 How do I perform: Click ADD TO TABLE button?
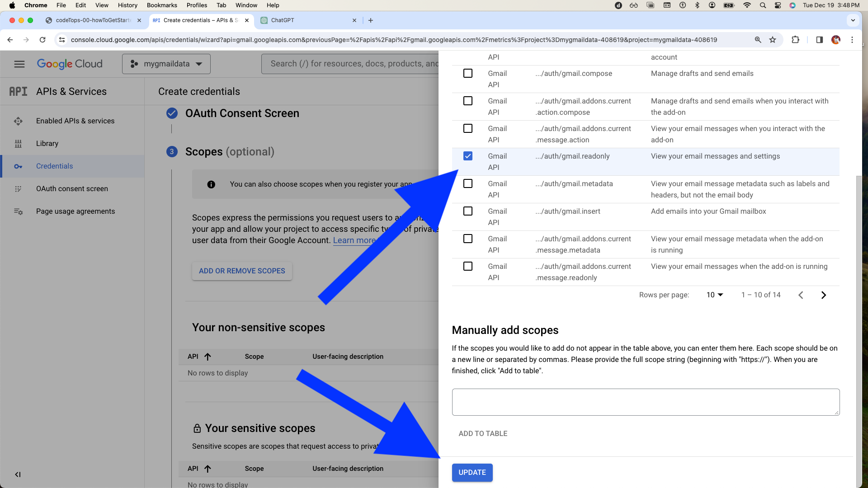pos(483,434)
